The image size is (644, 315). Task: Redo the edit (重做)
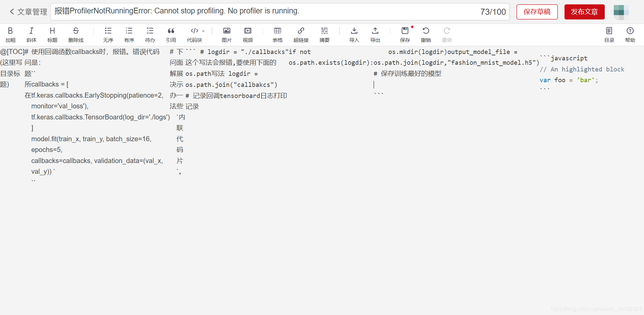coord(447,35)
